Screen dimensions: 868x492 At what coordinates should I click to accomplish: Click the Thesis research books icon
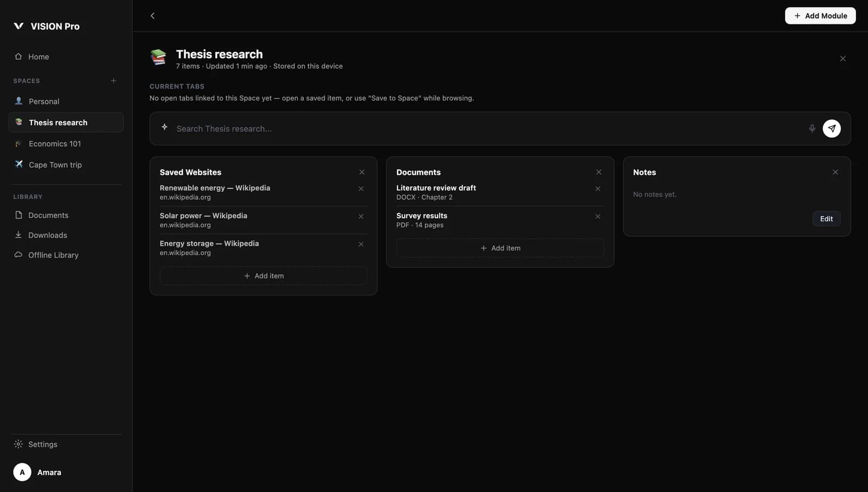point(158,57)
